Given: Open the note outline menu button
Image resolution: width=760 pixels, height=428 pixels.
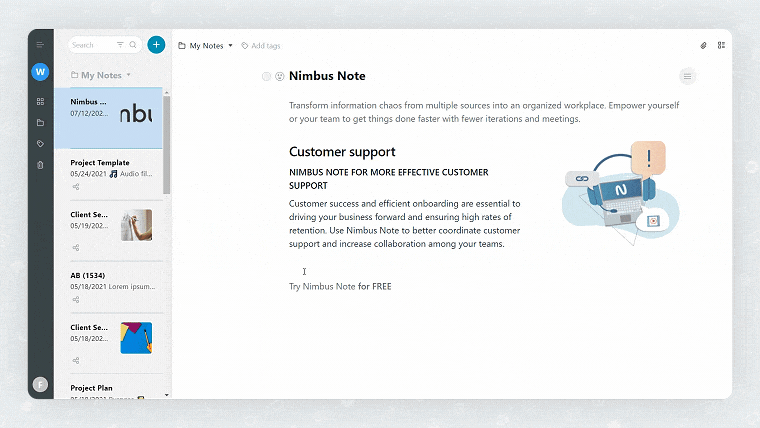Looking at the screenshot, I should pos(687,77).
